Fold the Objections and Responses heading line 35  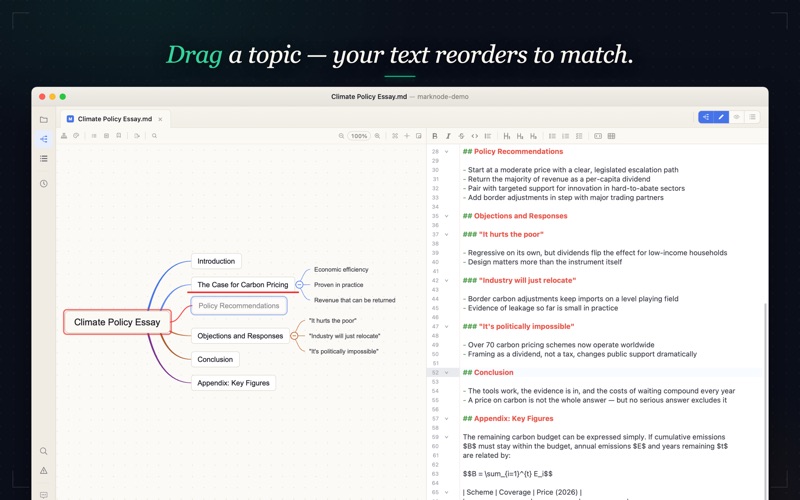(x=446, y=216)
